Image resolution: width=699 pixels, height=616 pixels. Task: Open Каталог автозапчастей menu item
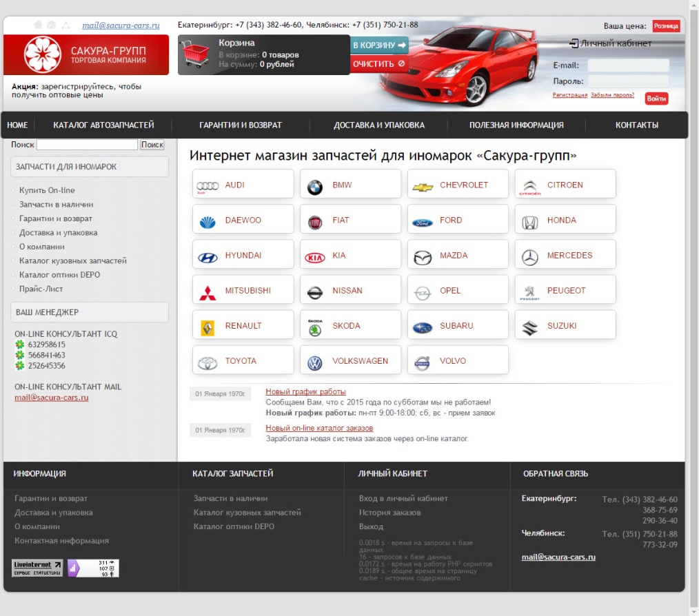(x=103, y=125)
